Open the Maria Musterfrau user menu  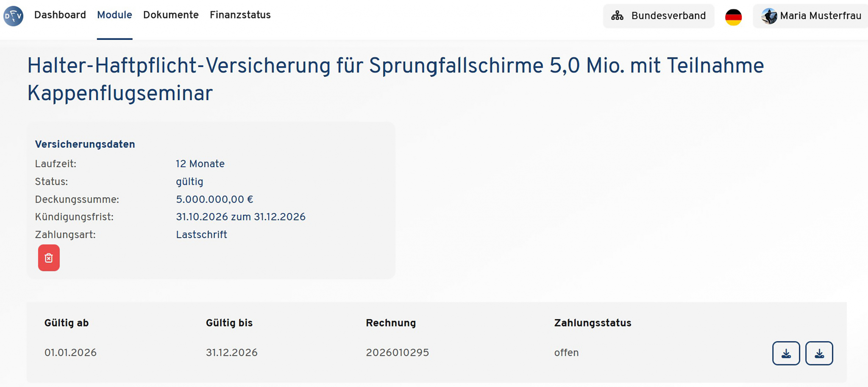pos(820,16)
